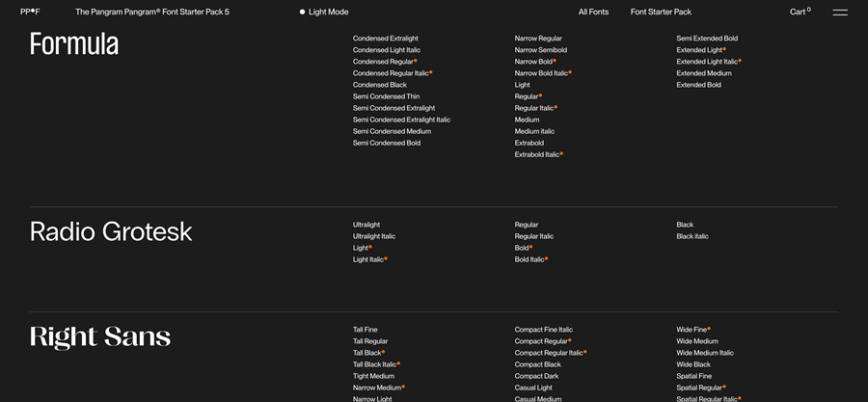The height and width of the screenshot is (402, 868).
Task: Select Formula Extended Light Italic
Action: click(709, 62)
